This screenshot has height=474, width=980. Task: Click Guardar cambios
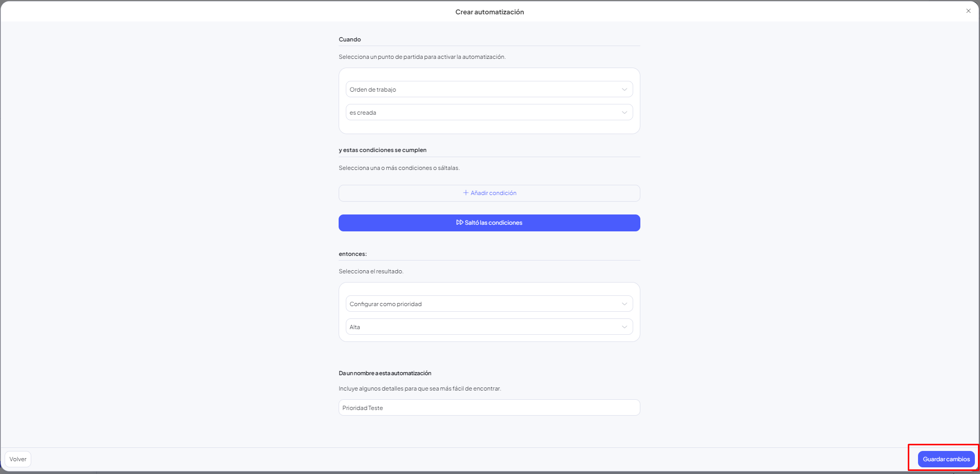pyautogui.click(x=946, y=459)
